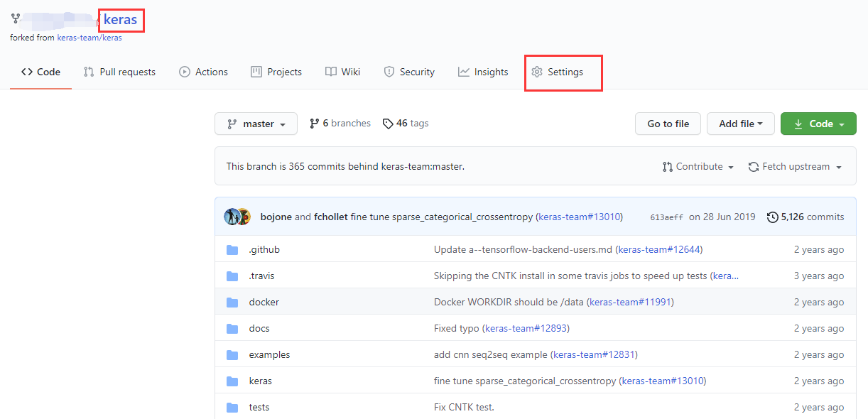View the 46 tags list
Screen dimensions: 868x419
406,124
